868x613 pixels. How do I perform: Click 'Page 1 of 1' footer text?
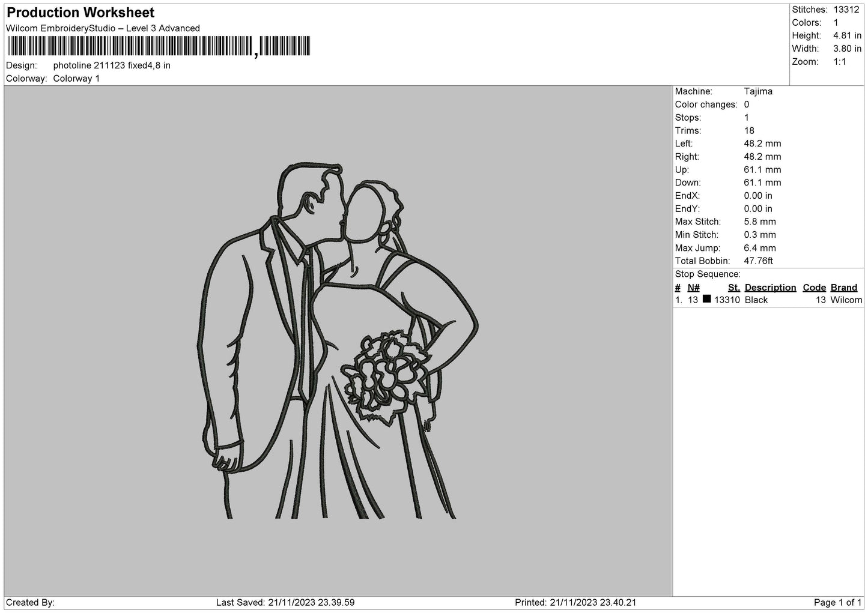pos(837,602)
